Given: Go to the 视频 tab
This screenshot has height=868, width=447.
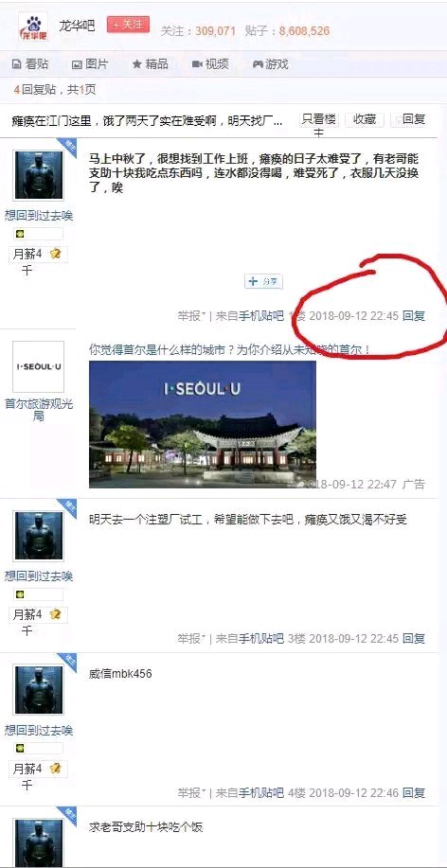Looking at the screenshot, I should tap(210, 64).
